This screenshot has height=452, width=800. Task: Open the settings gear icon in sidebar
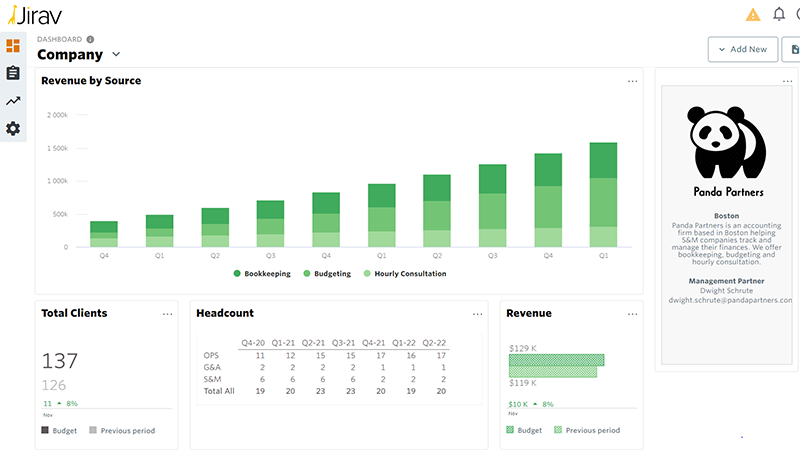(13, 128)
